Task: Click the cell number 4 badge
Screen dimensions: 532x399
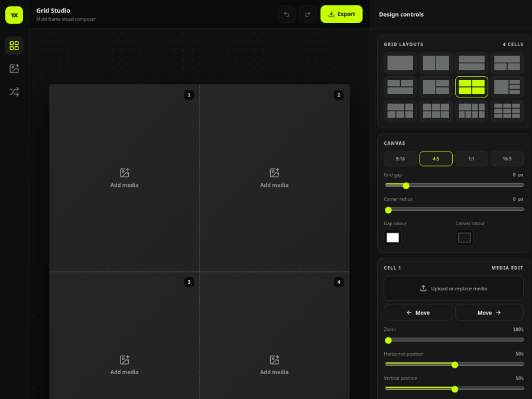Action: [339, 282]
